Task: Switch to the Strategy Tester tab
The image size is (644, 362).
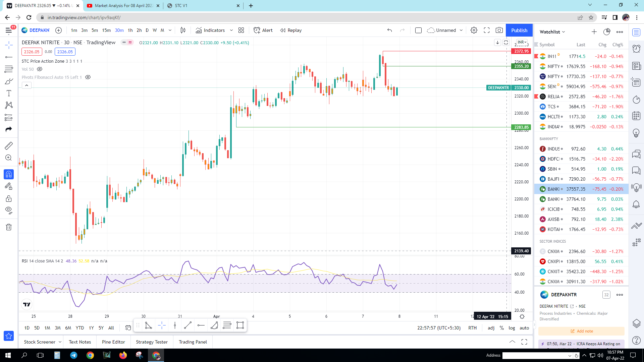Action: [152, 342]
